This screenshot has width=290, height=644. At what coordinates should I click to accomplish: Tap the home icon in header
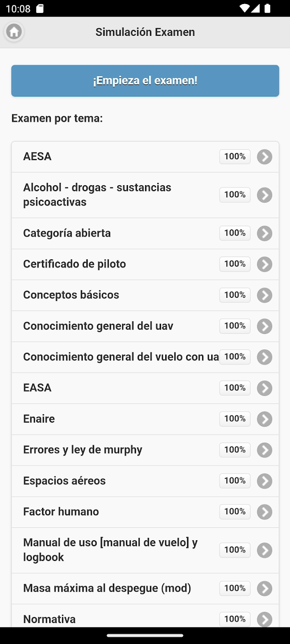pos(14,32)
